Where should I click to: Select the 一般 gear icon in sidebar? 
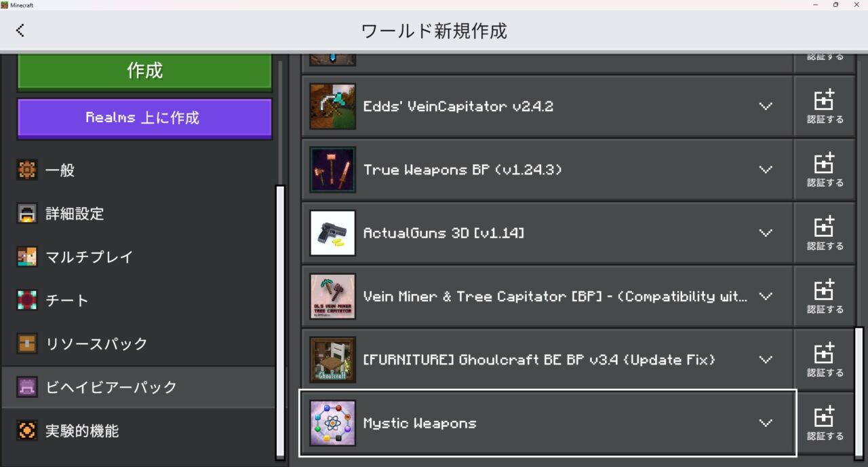pyautogui.click(x=27, y=170)
